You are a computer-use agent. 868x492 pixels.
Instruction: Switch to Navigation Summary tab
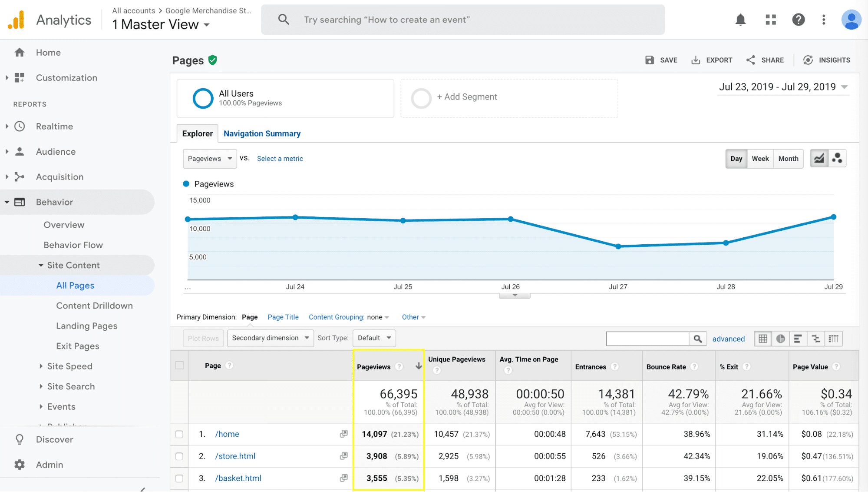click(262, 134)
